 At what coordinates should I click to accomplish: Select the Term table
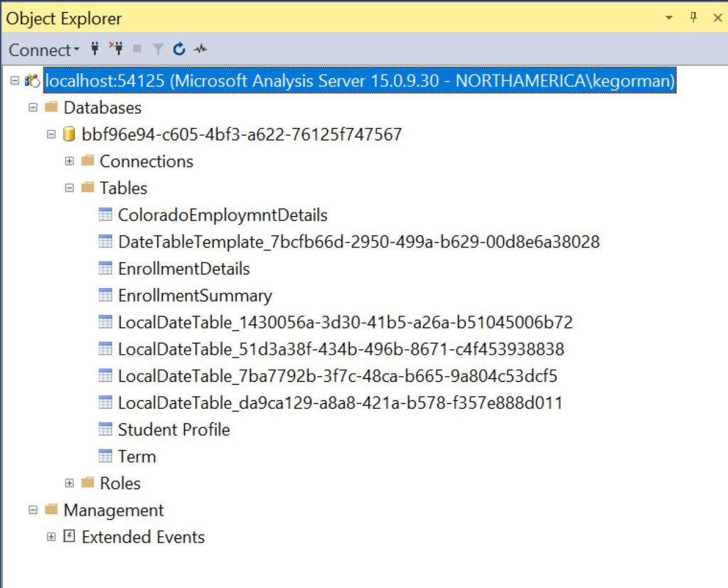pyautogui.click(x=137, y=456)
